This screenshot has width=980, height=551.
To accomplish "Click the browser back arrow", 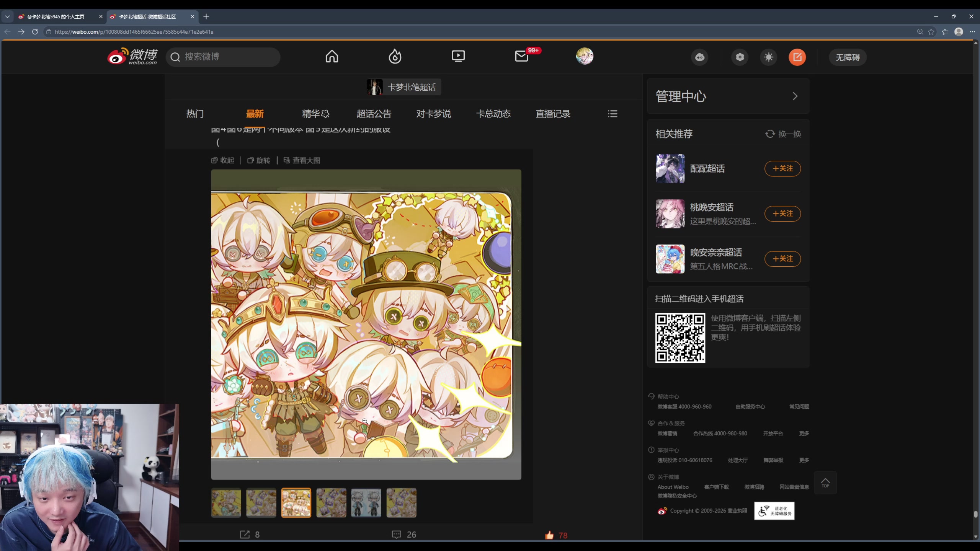I will click(7, 32).
